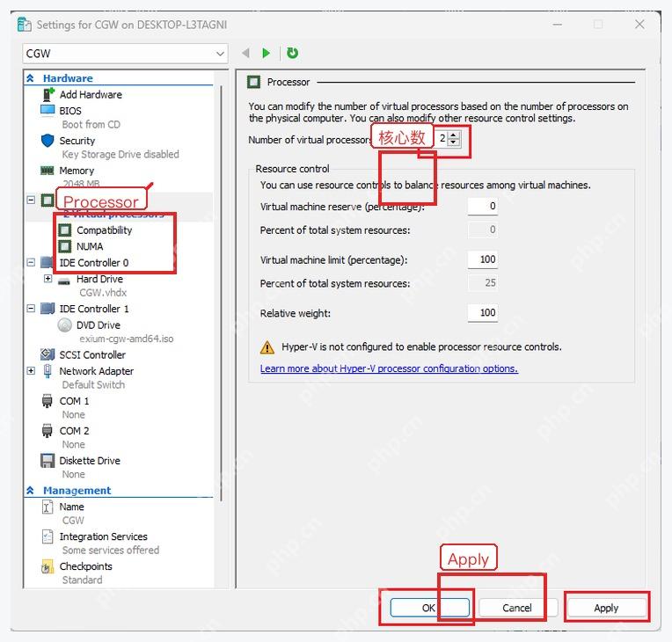This screenshot has height=642, width=672.
Task: Select the Diskette Drive floppy icon
Action: [47, 461]
